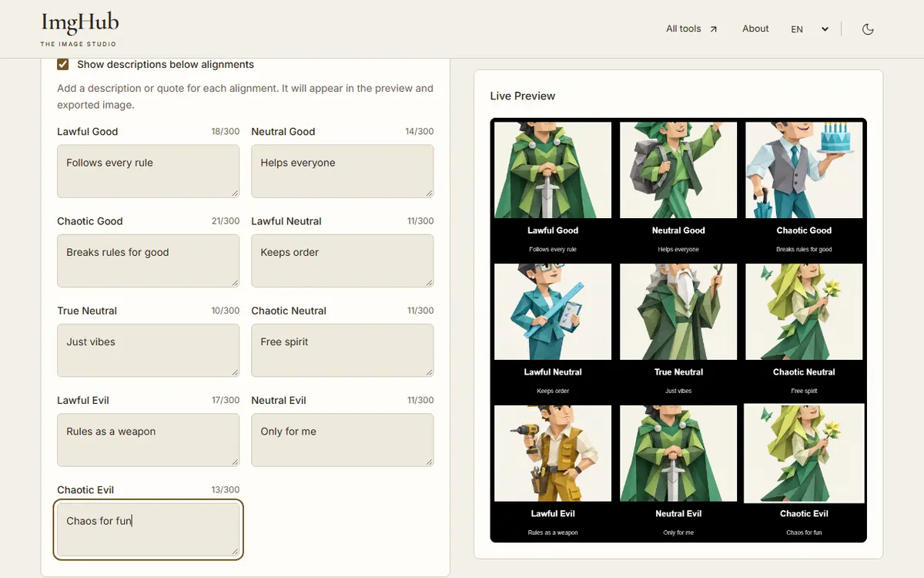The image size is (924, 578).
Task: Click the 21/300 character counter
Action: [x=226, y=221]
